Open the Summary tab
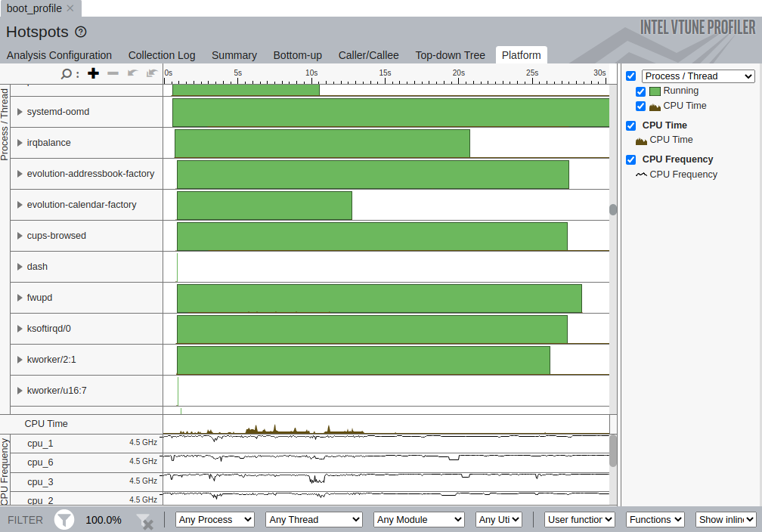Screen dimensions: 762x532 tap(234, 55)
